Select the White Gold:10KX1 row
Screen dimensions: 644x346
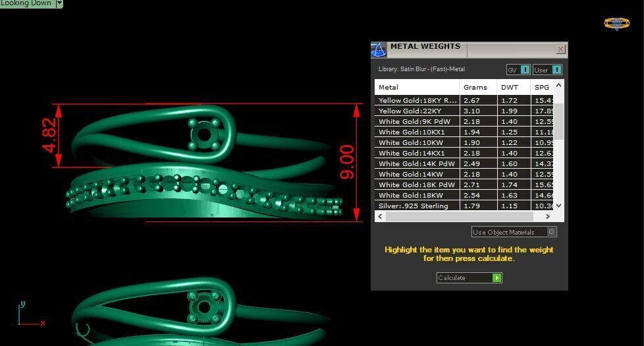coord(464,132)
